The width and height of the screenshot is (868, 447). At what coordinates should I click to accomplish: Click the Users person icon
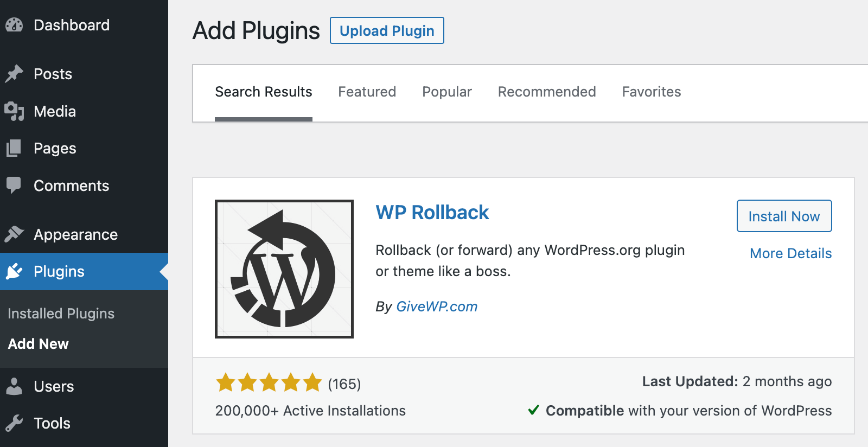pyautogui.click(x=14, y=386)
